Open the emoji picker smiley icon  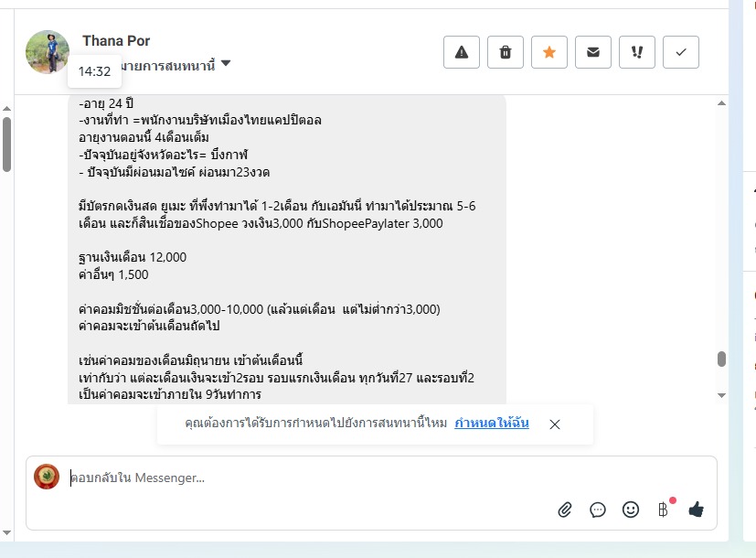pyautogui.click(x=631, y=510)
